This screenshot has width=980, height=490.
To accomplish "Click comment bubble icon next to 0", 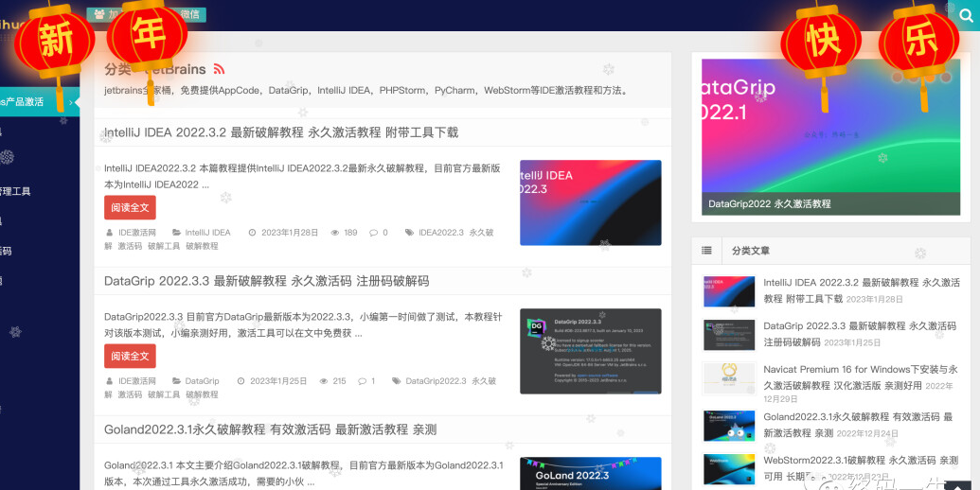I will pyautogui.click(x=373, y=232).
